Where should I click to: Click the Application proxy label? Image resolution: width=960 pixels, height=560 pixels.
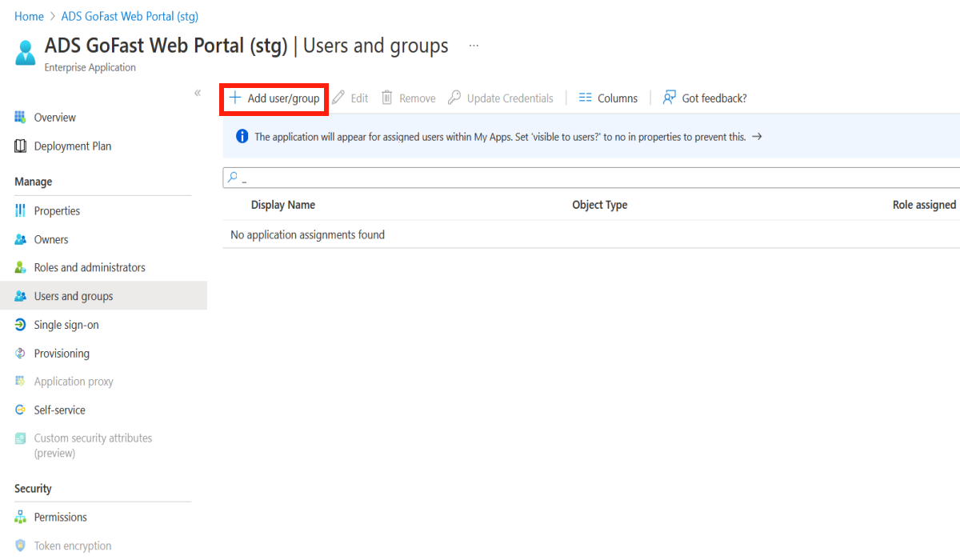74,382
